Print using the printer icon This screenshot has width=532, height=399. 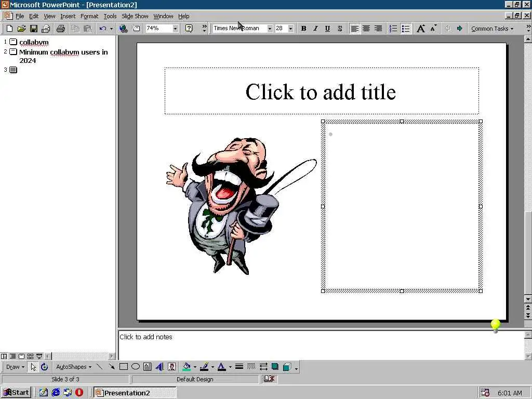coord(61,29)
